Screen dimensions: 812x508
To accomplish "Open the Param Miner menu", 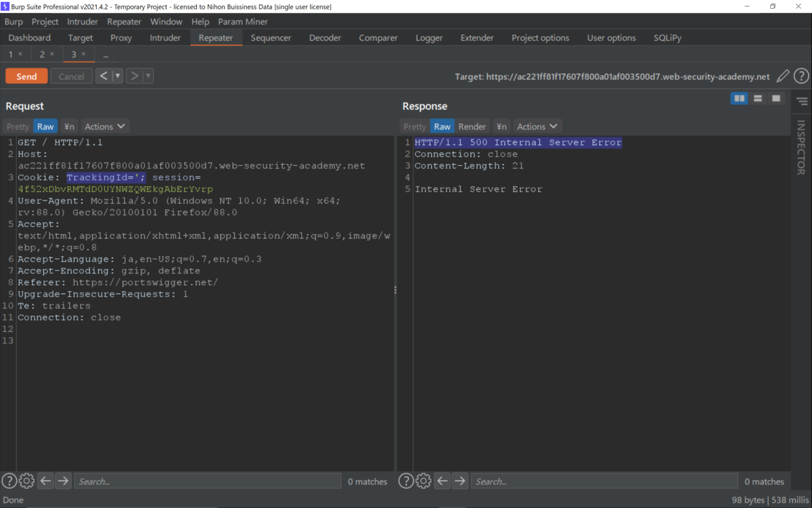I will coord(243,22).
